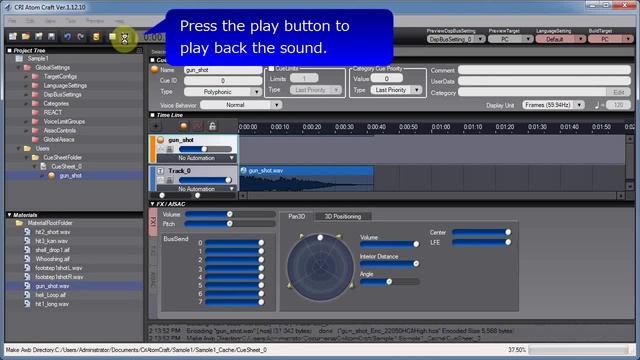Toggle the Project Tree panel header square
This screenshot has width=640, height=360.
click(9, 51)
